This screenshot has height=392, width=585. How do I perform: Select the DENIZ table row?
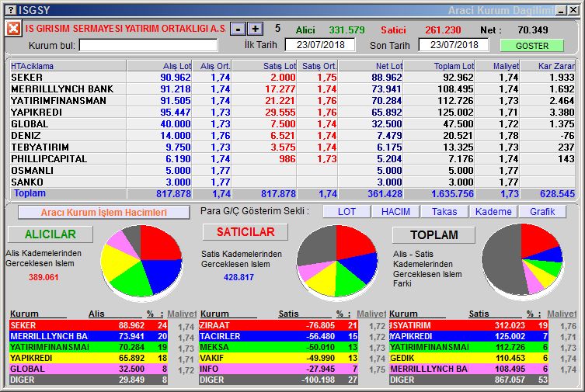click(292, 135)
